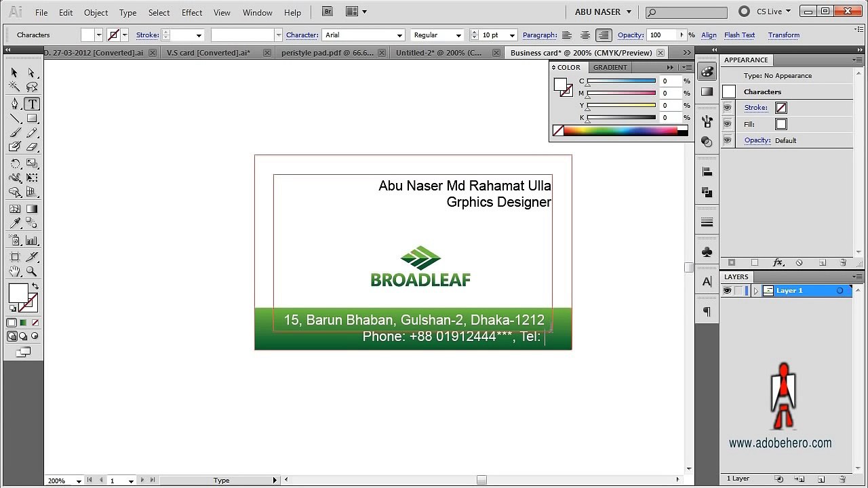Click the Flash Text link
This screenshot has height=488, width=868.
pos(739,35)
